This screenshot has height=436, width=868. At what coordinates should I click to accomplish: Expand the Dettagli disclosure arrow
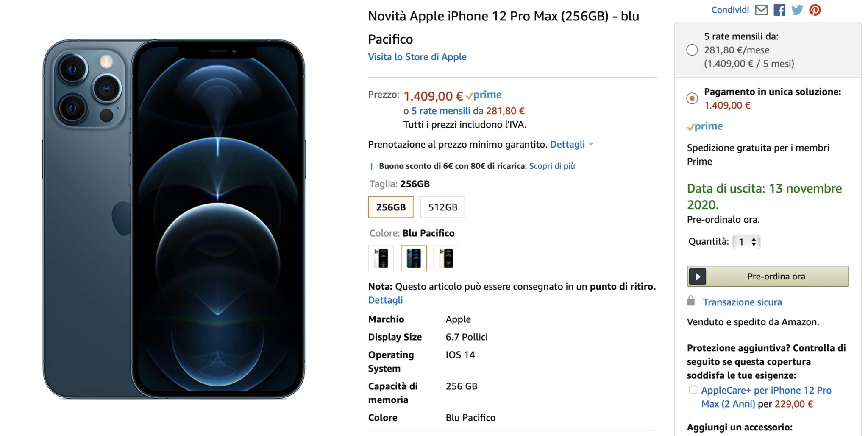[592, 144]
